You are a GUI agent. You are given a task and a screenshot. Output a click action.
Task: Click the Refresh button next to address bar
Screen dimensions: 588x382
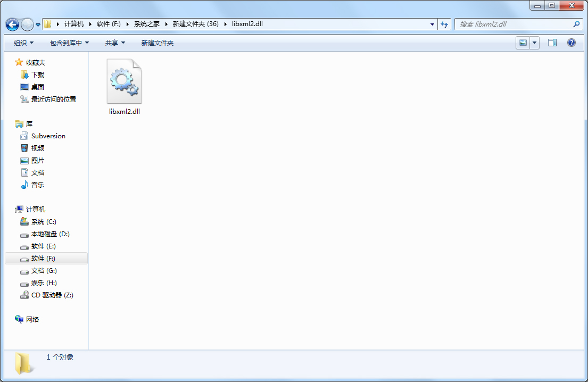(x=444, y=24)
